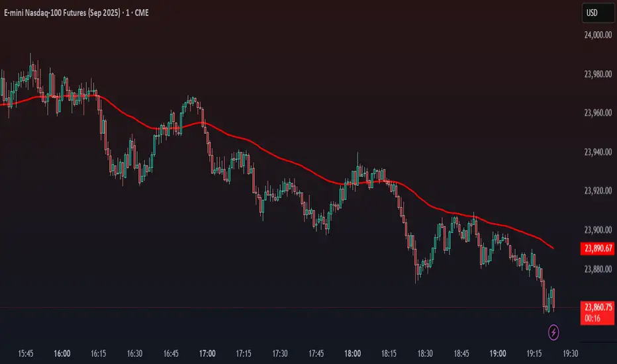The width and height of the screenshot is (617, 364).
Task: Click the 00:16 bar countdown timer
Action: [x=593, y=318]
